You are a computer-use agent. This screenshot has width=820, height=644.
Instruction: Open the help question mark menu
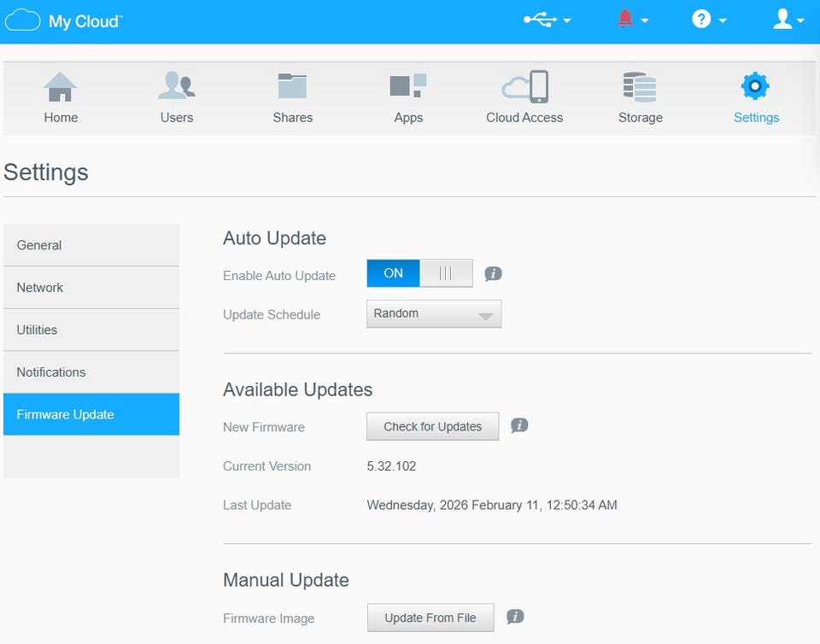tap(700, 20)
